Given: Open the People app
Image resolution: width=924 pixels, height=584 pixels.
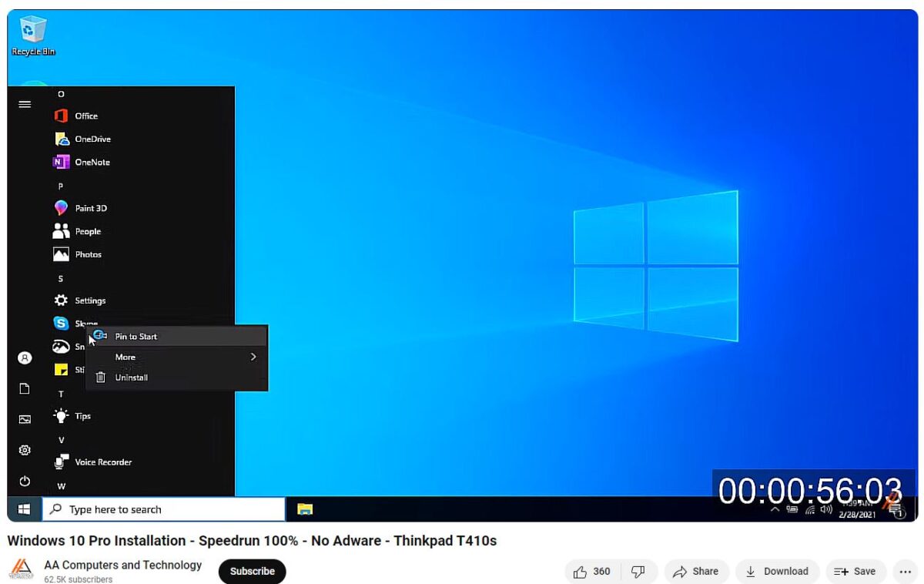Looking at the screenshot, I should pyautogui.click(x=76, y=231).
